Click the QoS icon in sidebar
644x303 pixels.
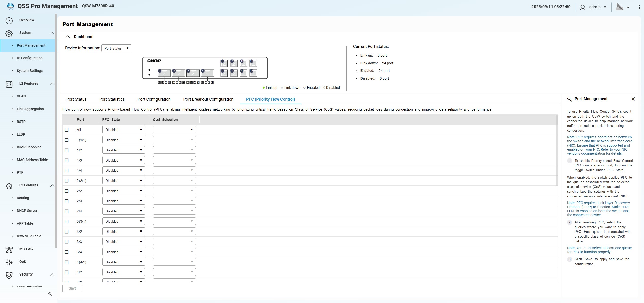tap(9, 262)
